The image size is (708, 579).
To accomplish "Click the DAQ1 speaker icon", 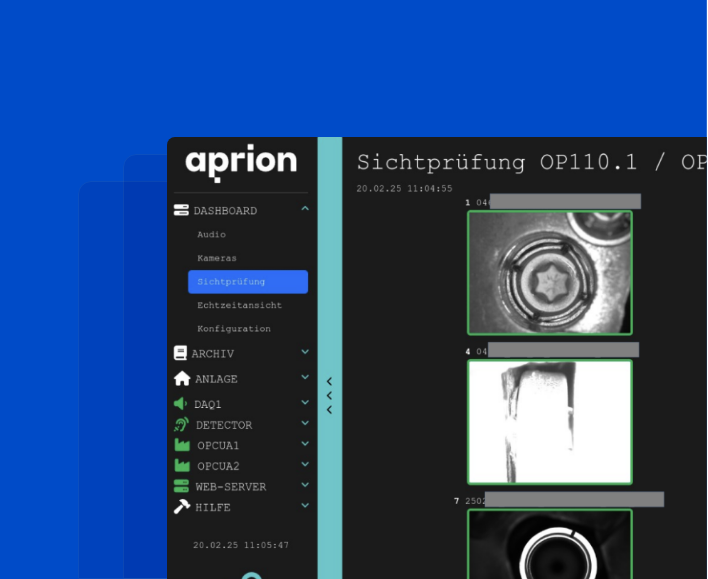I will click(x=180, y=403).
